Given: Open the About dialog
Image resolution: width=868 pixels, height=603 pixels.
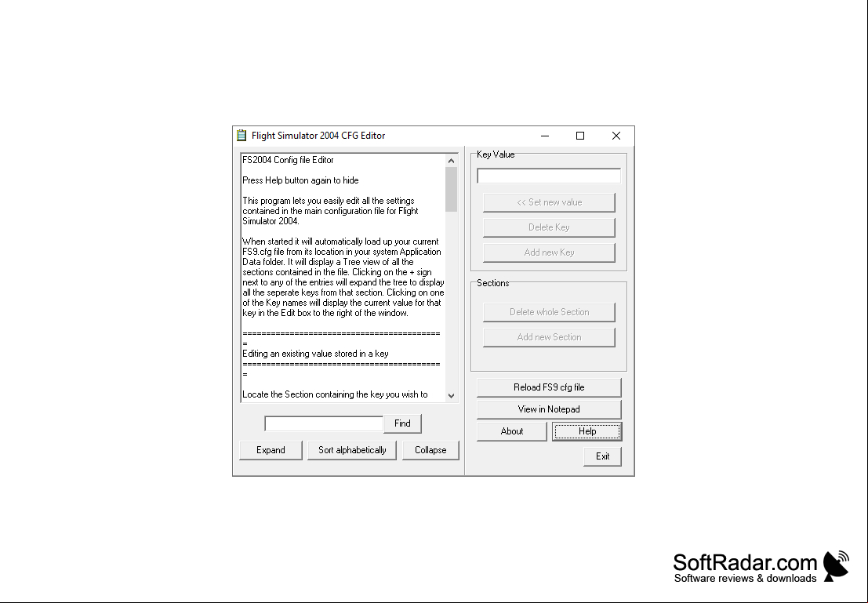Looking at the screenshot, I should (x=512, y=431).
